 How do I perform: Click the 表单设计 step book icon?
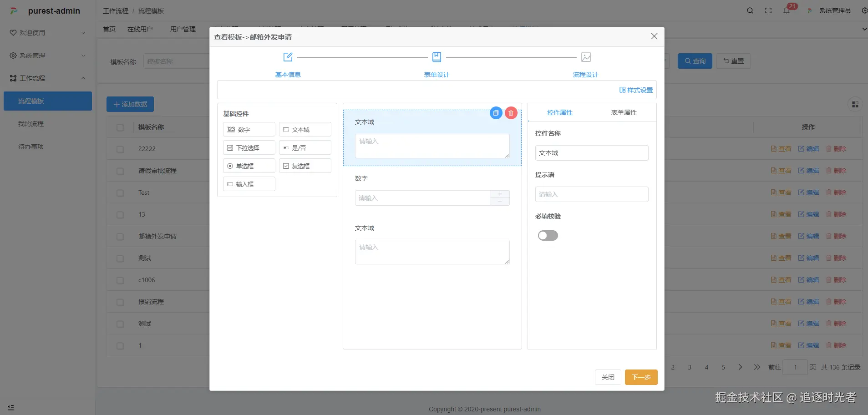437,57
